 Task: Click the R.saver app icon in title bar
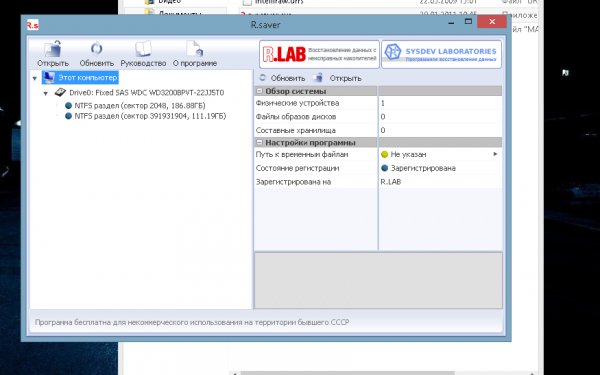pyautogui.click(x=33, y=25)
